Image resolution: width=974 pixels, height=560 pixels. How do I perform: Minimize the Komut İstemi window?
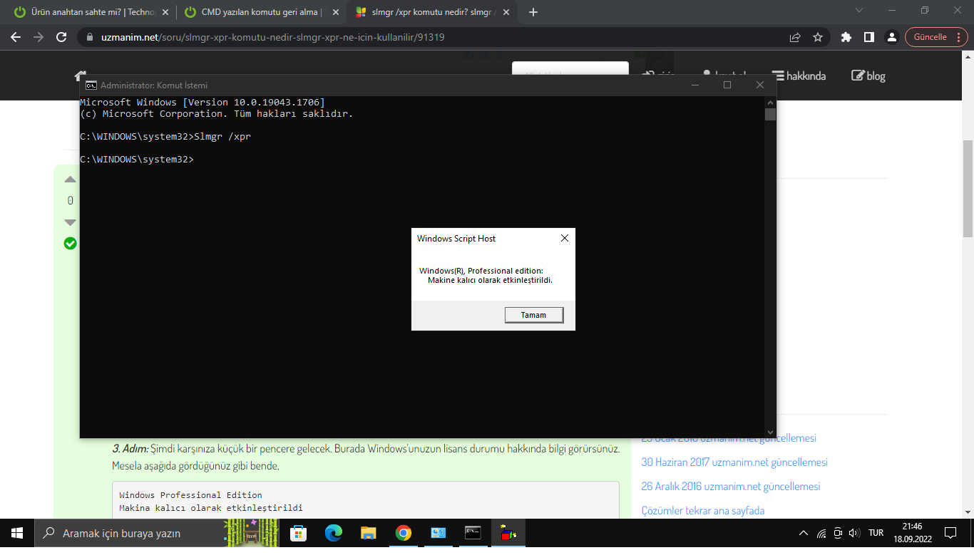pyautogui.click(x=694, y=85)
